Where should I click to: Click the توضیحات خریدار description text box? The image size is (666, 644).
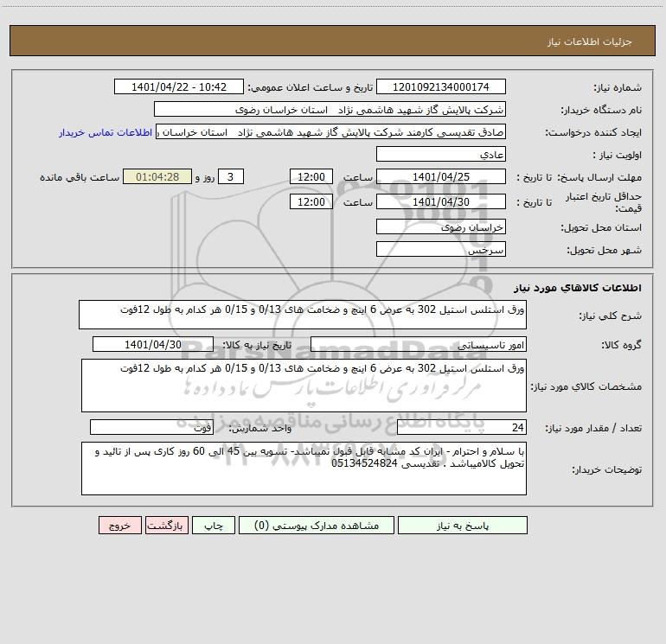pyautogui.click(x=304, y=469)
